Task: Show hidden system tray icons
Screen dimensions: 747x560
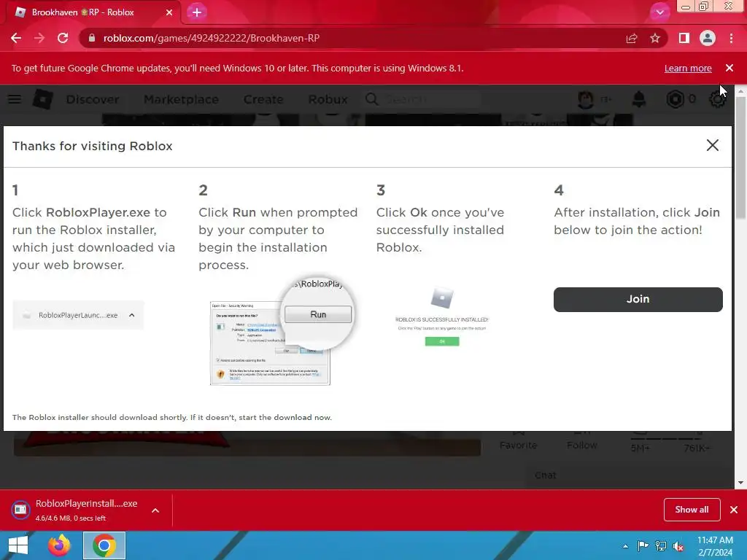Action: [625, 546]
